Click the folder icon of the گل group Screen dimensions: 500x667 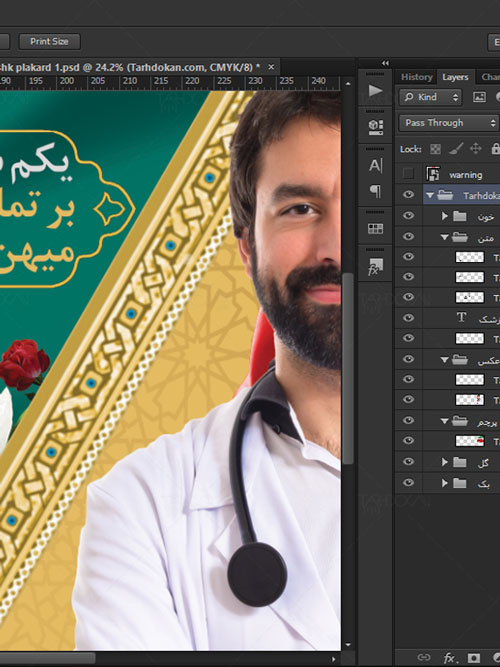coord(460,462)
